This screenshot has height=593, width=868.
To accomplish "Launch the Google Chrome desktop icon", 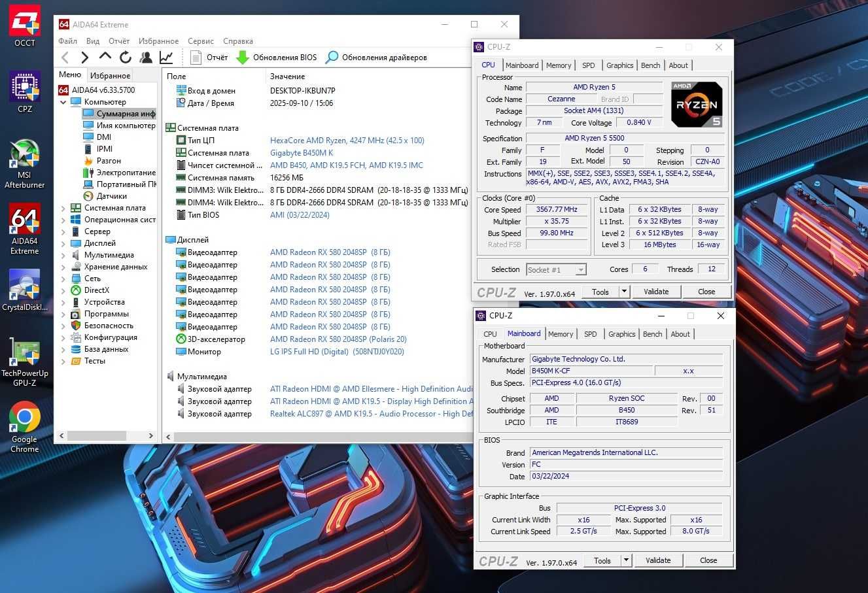I will point(25,428).
